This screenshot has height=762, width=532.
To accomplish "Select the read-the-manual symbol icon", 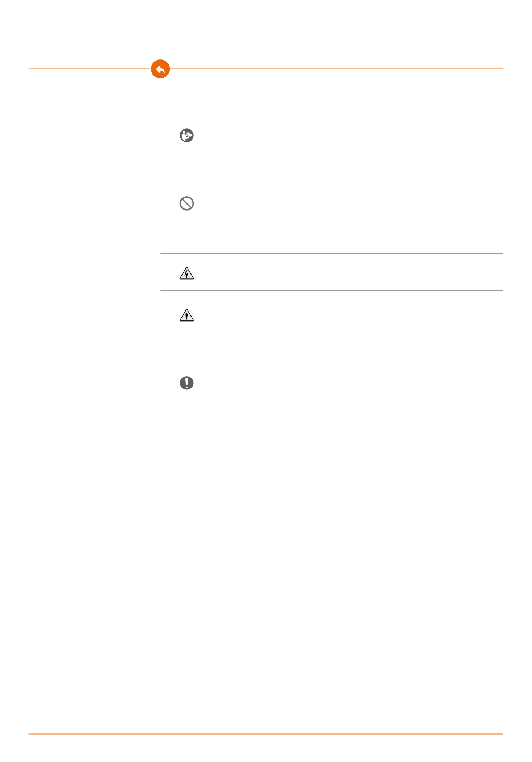I will coord(186,136).
